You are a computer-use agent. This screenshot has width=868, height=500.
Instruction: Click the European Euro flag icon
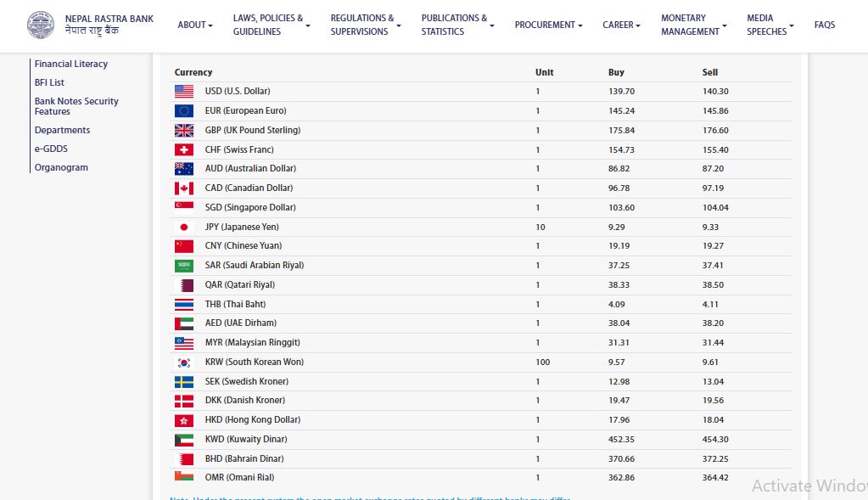click(x=184, y=110)
